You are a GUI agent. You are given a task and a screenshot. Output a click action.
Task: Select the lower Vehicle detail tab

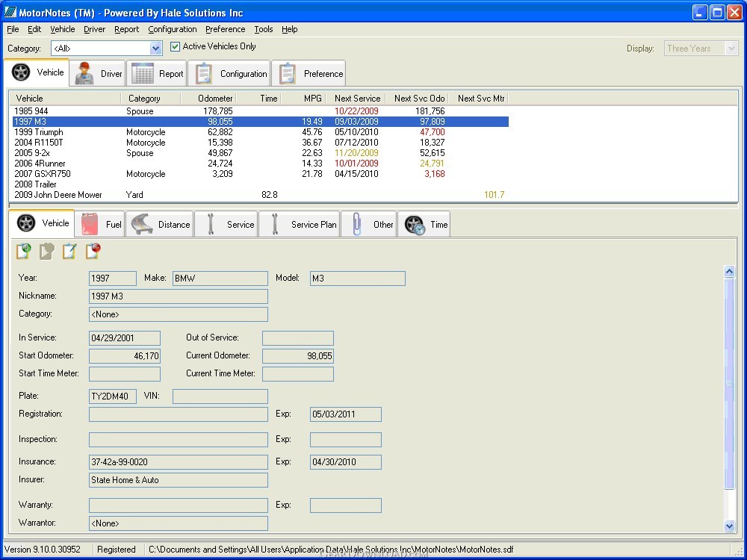(41, 223)
